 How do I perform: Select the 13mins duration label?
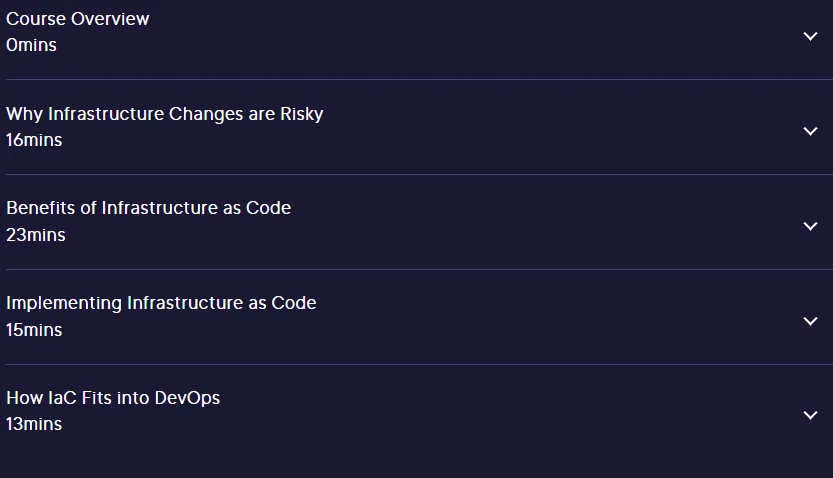coord(34,424)
